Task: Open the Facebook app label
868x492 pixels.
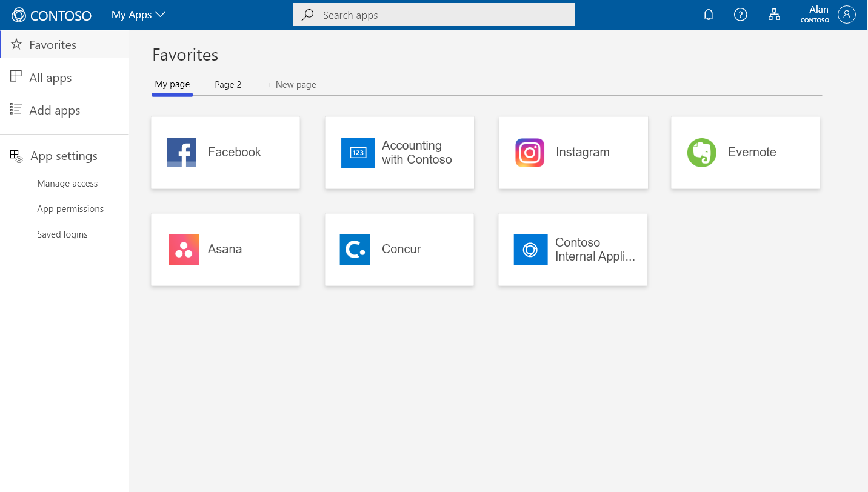Action: [x=235, y=152]
